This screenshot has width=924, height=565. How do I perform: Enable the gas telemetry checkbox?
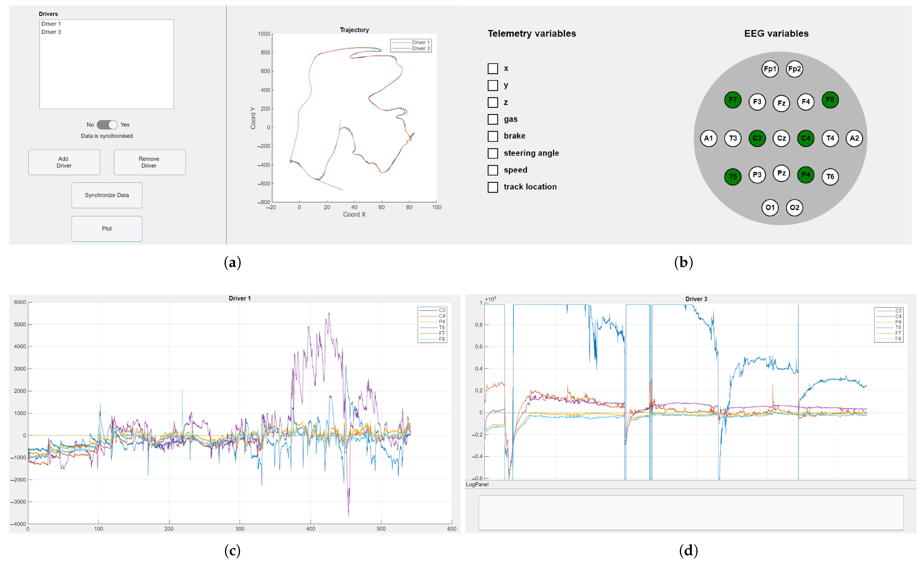point(493,119)
